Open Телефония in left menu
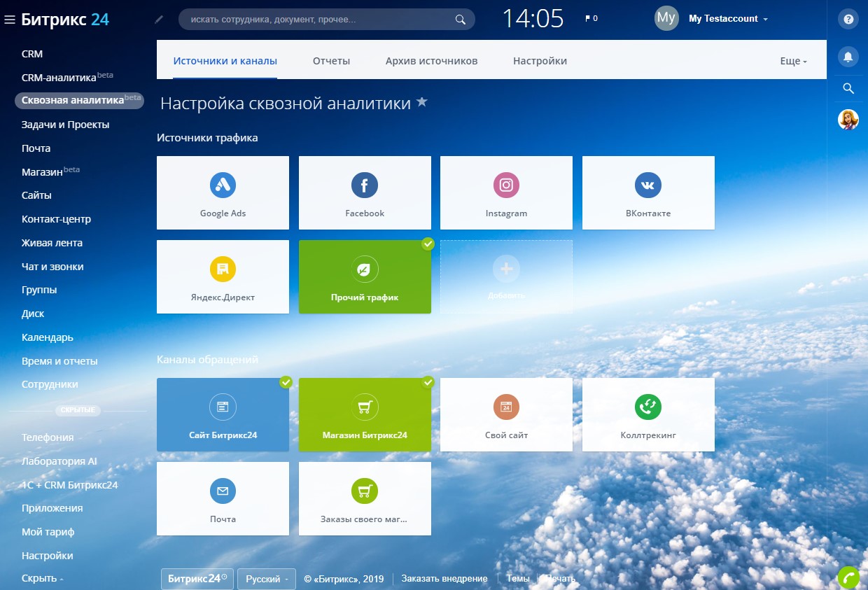This screenshot has width=868, height=590. (x=48, y=437)
